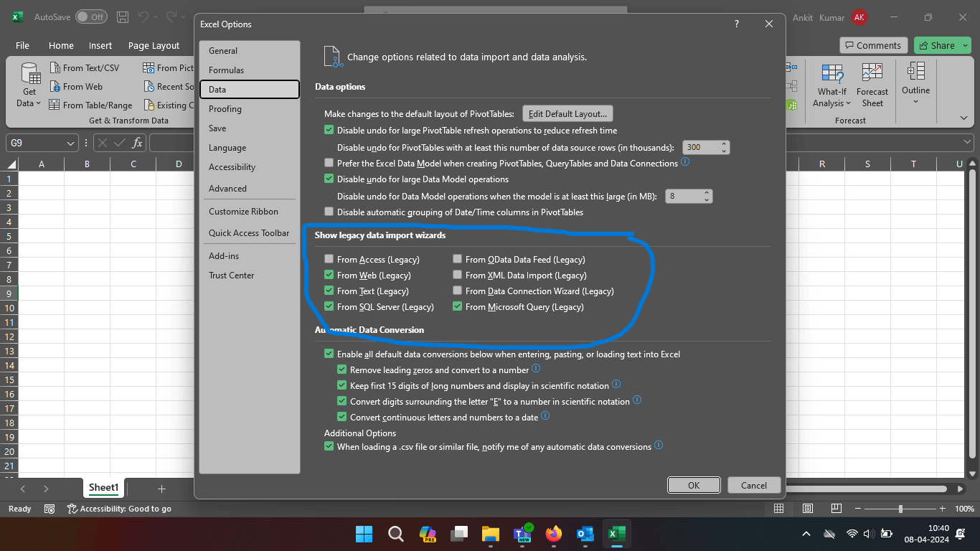Click info icon beside Excel Data Model option
This screenshot has height=551, width=980.
coord(685,162)
